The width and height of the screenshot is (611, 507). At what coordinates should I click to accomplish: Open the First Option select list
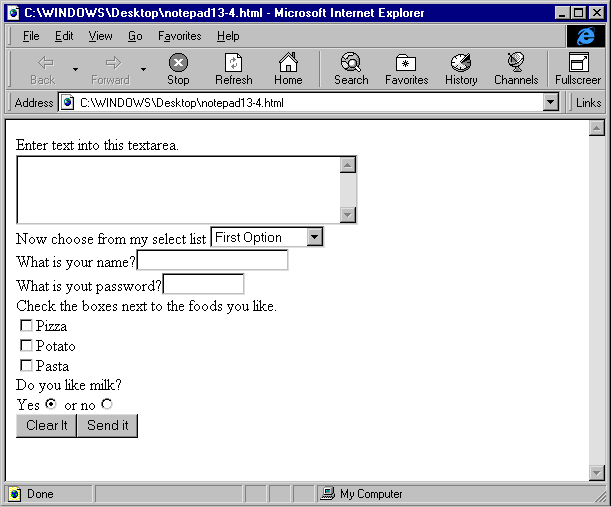click(267, 237)
